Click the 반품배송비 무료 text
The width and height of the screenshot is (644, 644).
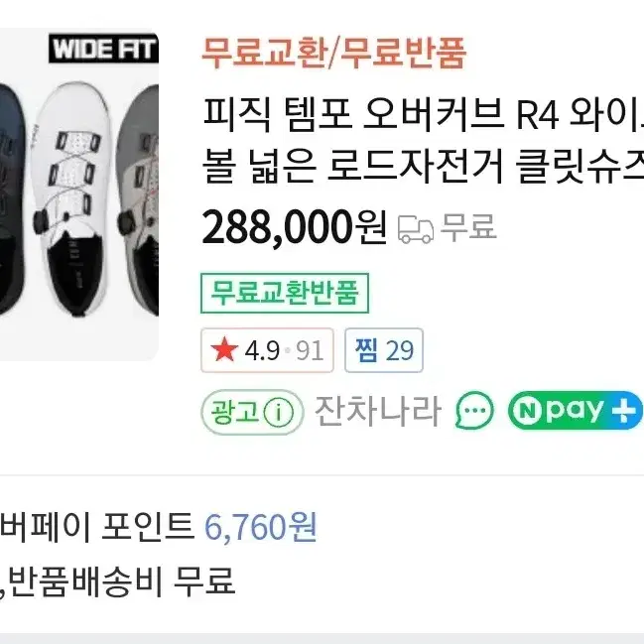coord(122,581)
